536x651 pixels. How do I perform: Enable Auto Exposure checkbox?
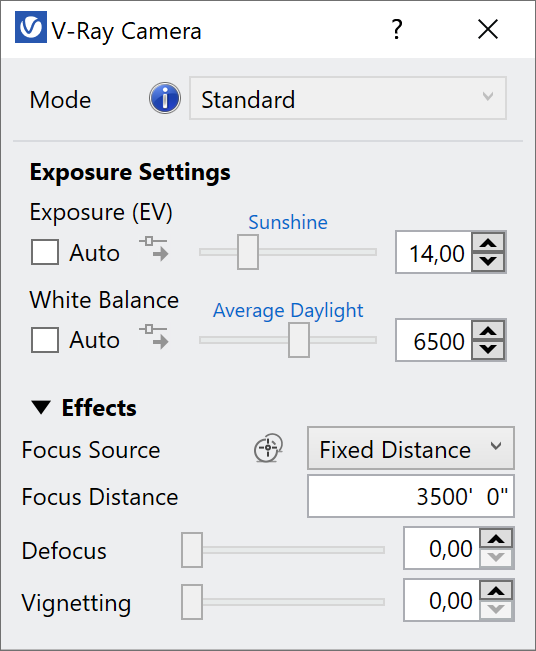click(45, 252)
